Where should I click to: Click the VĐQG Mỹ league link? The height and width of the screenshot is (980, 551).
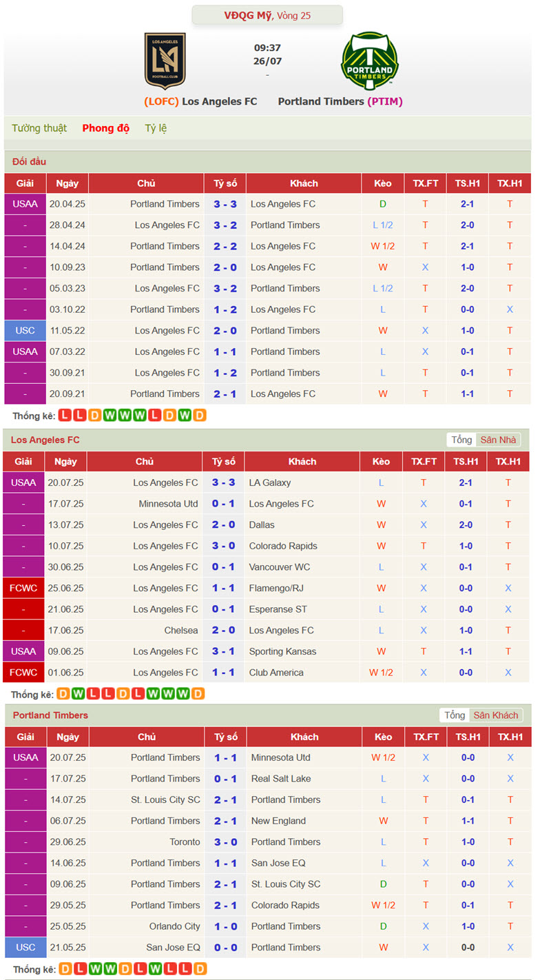[x=248, y=15]
